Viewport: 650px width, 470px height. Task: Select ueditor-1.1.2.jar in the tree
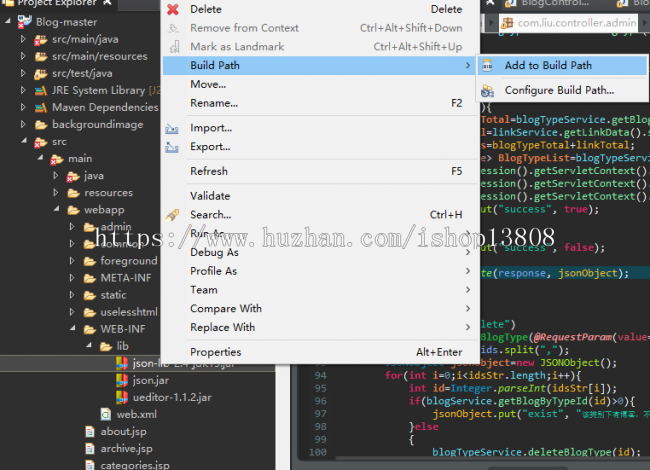click(172, 397)
